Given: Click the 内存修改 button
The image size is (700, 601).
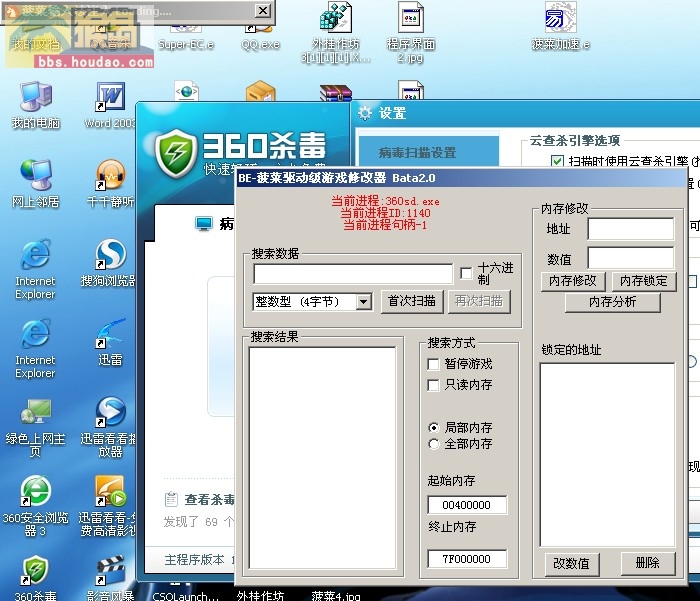Looking at the screenshot, I should point(573,281).
